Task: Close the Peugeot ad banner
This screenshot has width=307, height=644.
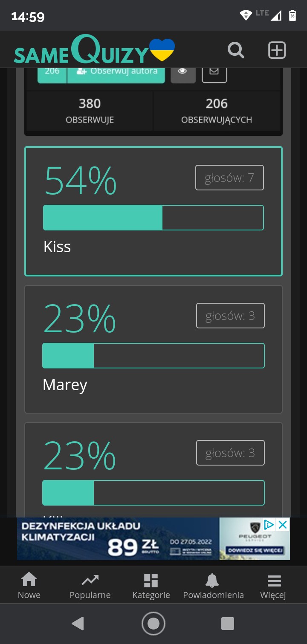Action: [x=283, y=525]
